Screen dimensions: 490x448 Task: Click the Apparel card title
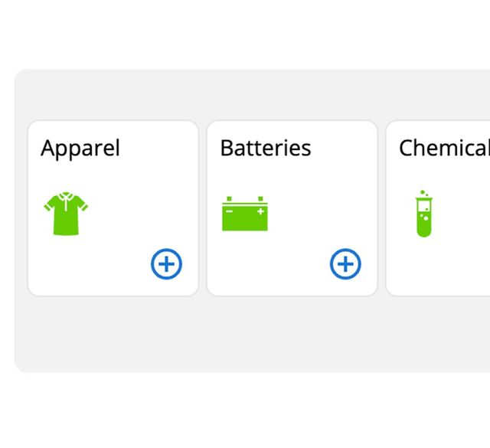click(x=80, y=148)
